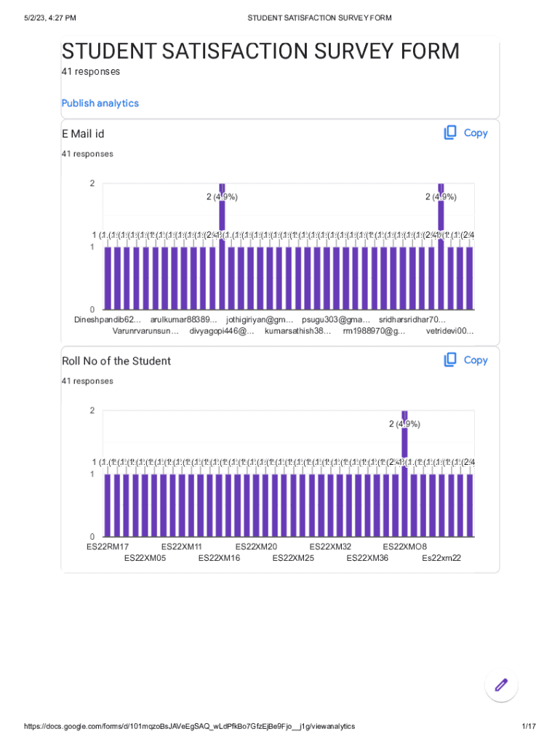Viewport: 560px width, 745px height.
Task: Click the Es22xm22 roll number label
Action: [441, 558]
